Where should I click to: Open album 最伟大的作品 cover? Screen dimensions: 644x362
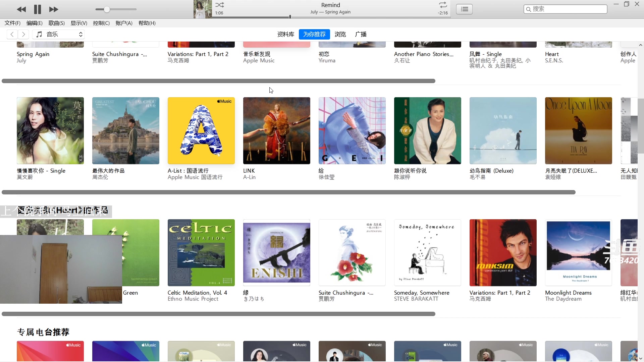pos(126,131)
